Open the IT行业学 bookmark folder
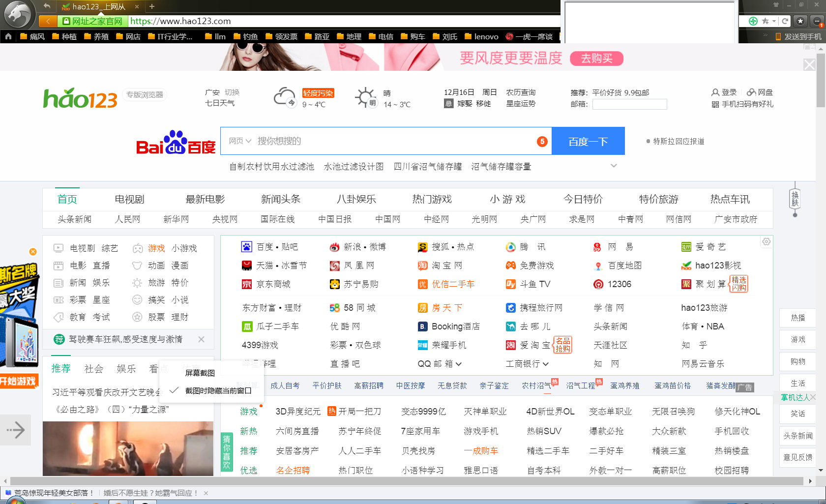Viewport: 826px width, 504px height. tap(170, 36)
